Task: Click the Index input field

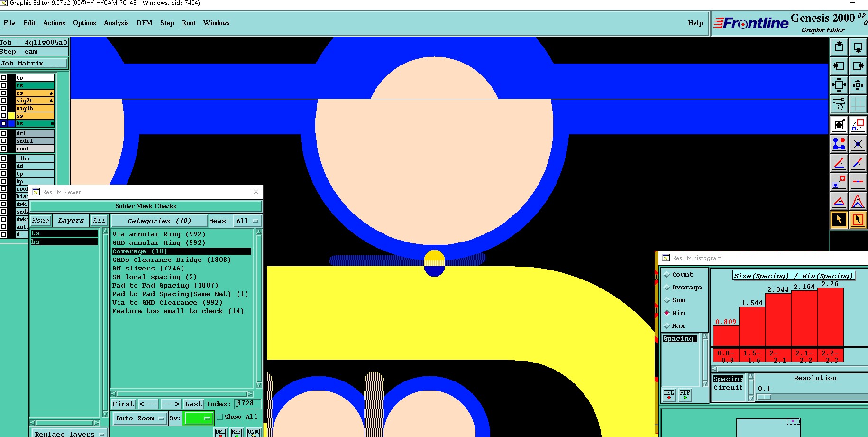Action: pos(247,403)
